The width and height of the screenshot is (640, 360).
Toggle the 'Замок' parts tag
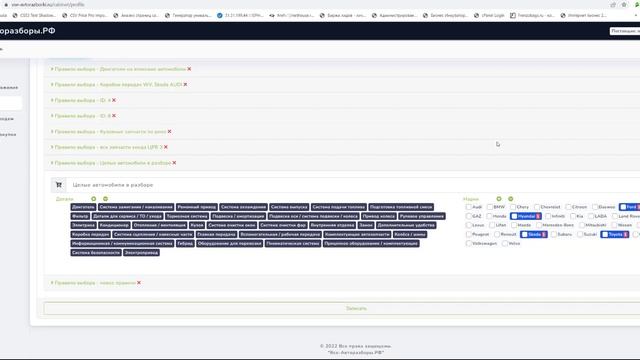366,225
